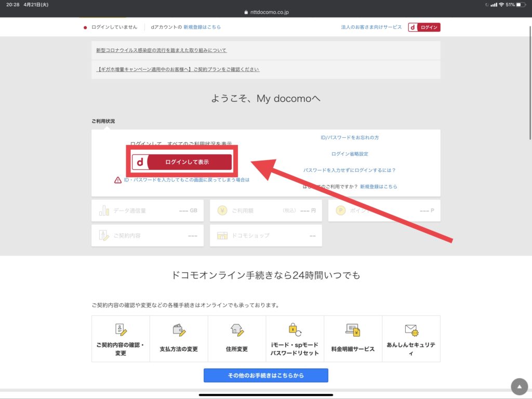The height and width of the screenshot is (399, 532).
Task: Click the ご契約内容の確認・変更 icon
Action: [121, 329]
